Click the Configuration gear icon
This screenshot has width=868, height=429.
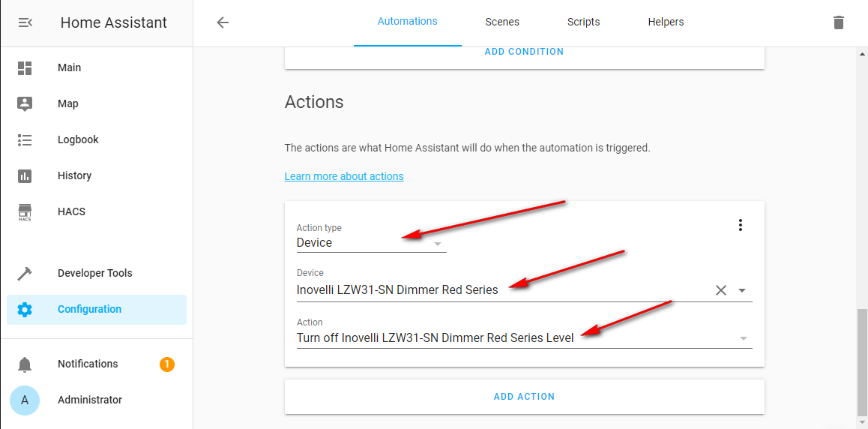[25, 310]
